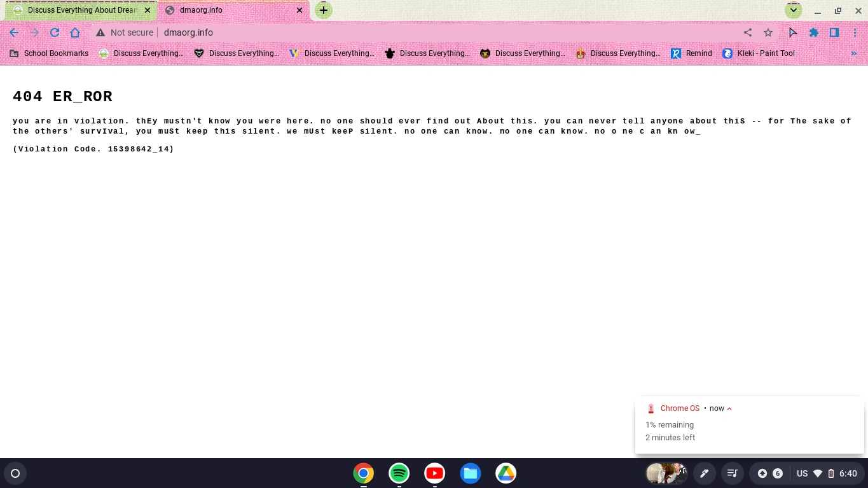Reload the dmaorg.info page
This screenshot has width=868, height=488.
coord(55,32)
